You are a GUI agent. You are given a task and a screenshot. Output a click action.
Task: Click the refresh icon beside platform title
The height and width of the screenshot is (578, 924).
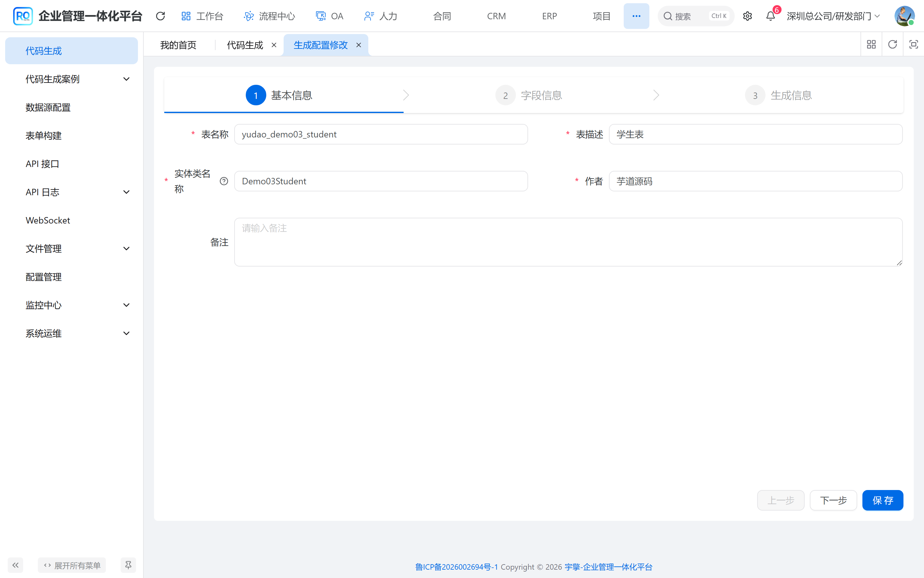[160, 16]
